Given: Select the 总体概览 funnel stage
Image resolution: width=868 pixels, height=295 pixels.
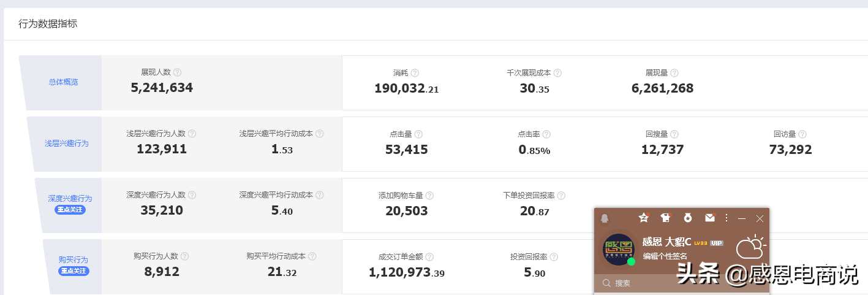Looking at the screenshot, I should click(63, 82).
